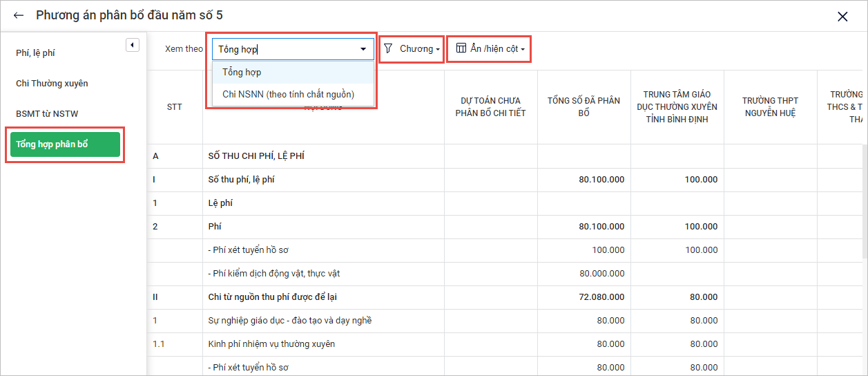Open the Chương filter dropdown
The image size is (868, 376).
click(418, 49)
